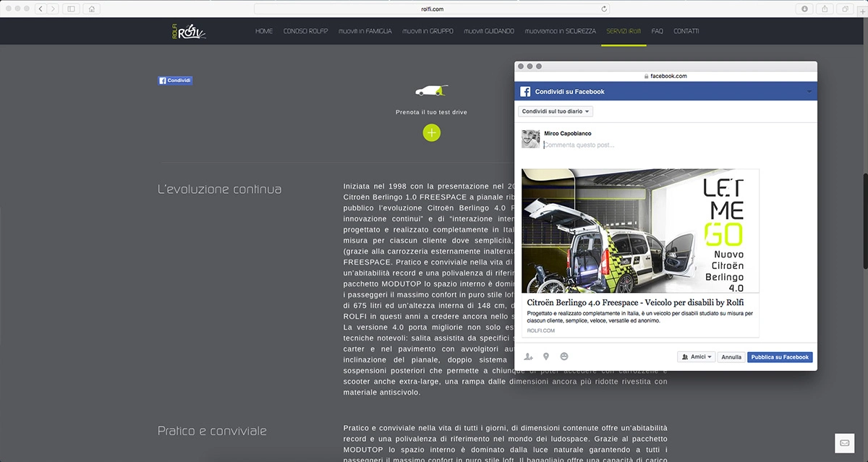Go to CONOSCI ROLFI page
868x462 pixels.
(x=306, y=31)
